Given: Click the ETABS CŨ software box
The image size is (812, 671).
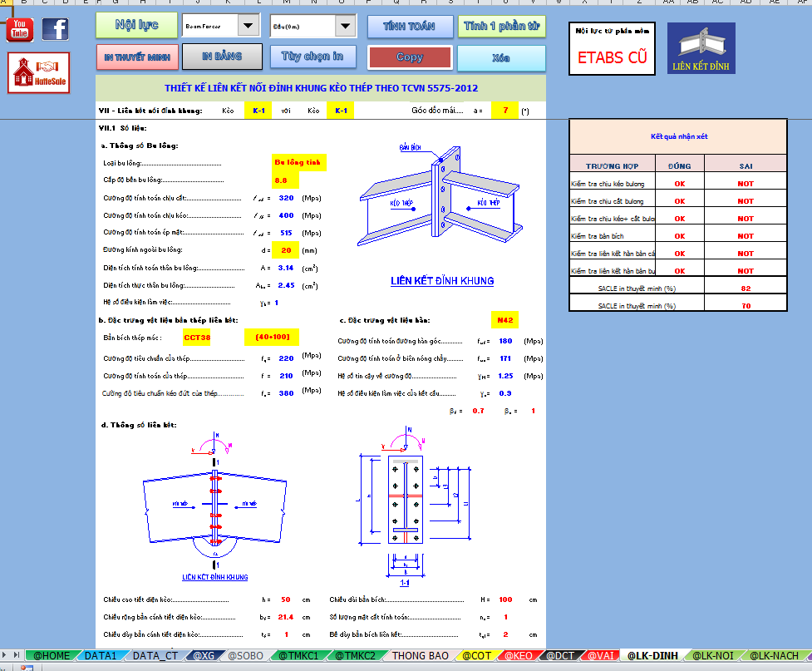Looking at the screenshot, I should [x=612, y=49].
